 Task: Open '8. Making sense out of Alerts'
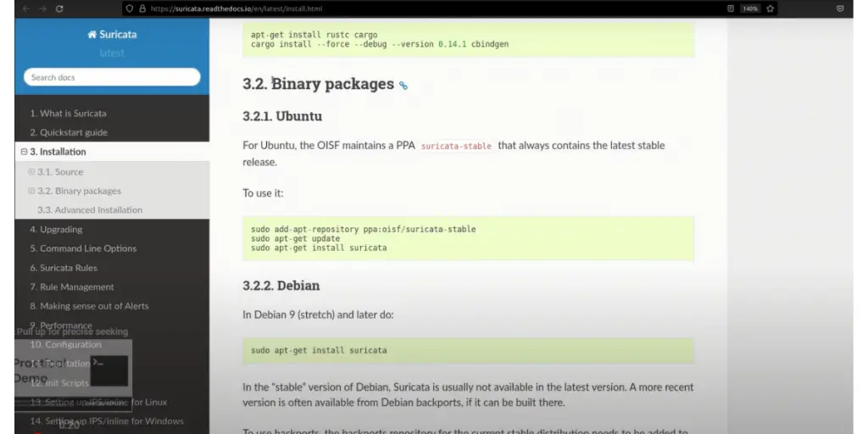point(89,305)
